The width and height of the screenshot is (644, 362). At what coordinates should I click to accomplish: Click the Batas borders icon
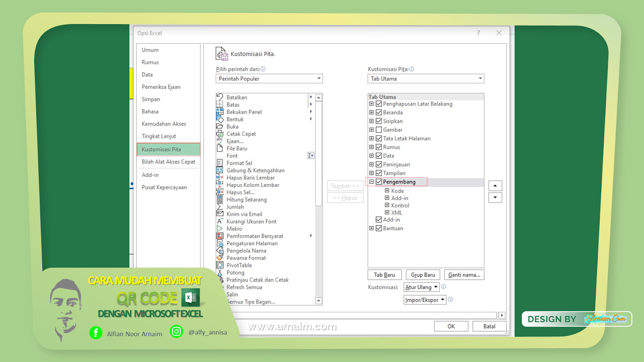220,105
